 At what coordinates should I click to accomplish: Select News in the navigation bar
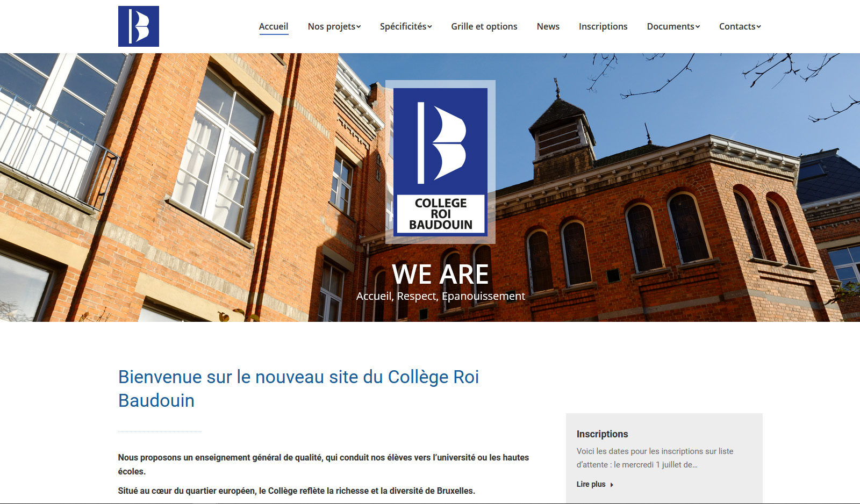coord(548,26)
